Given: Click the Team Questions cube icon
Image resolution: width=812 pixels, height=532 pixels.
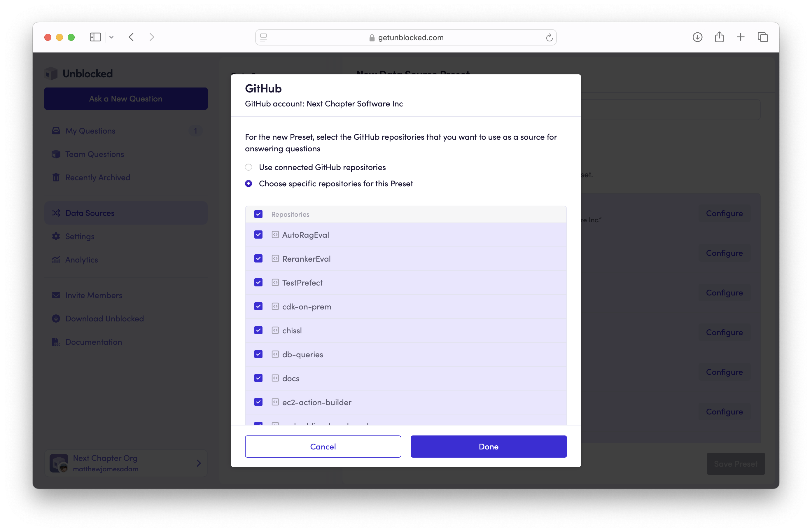Looking at the screenshot, I should coord(56,154).
